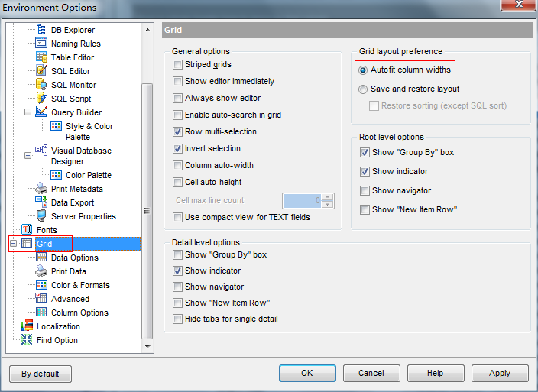Uncheck Row multi-selection
This screenshot has height=392, width=538.
point(178,131)
